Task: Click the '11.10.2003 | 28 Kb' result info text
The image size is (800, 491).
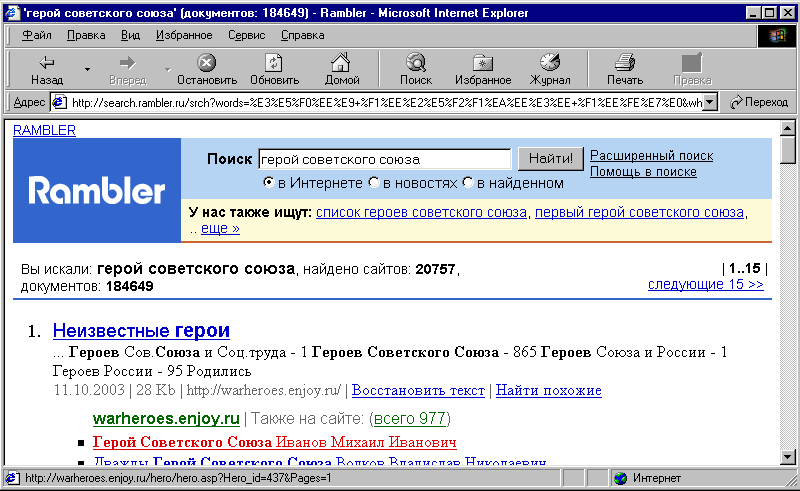Action: [115, 390]
